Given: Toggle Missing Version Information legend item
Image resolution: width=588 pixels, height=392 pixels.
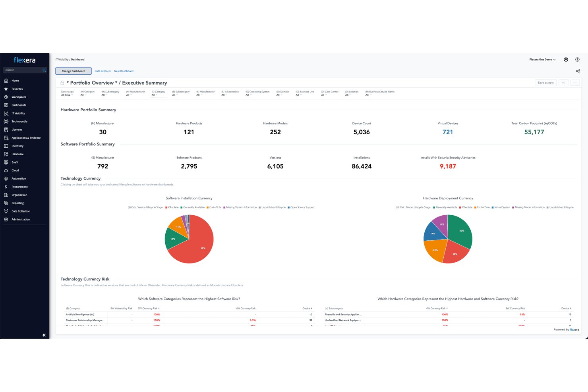Looking at the screenshot, I should tap(240, 207).
